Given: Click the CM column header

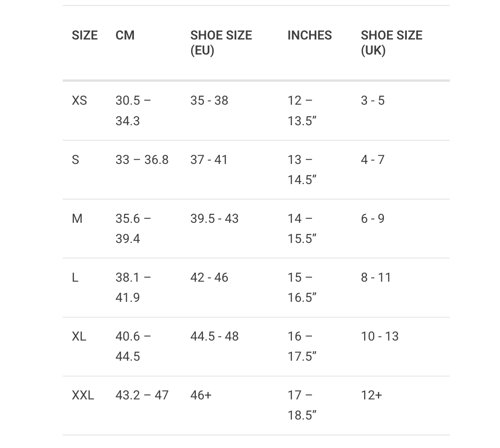Looking at the screenshot, I should pos(125,35).
